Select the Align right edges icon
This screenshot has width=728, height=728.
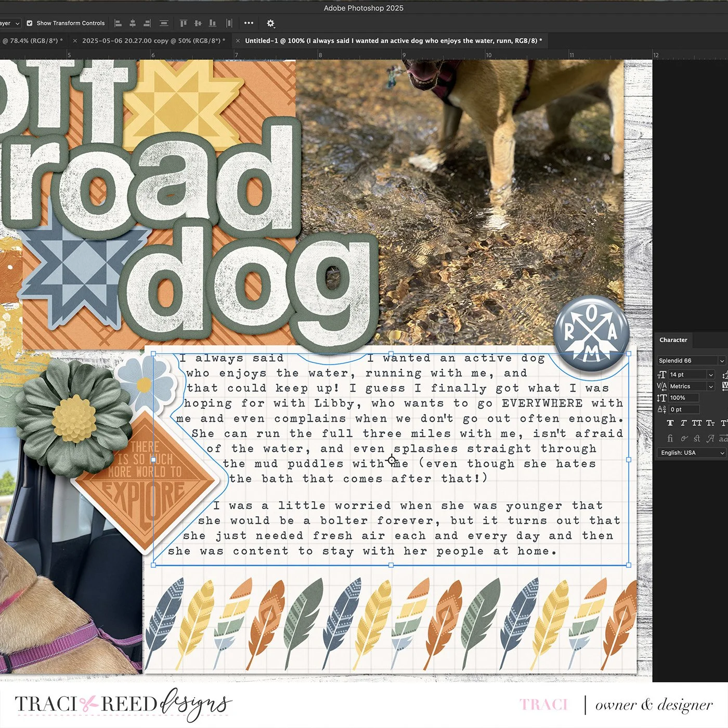(146, 23)
